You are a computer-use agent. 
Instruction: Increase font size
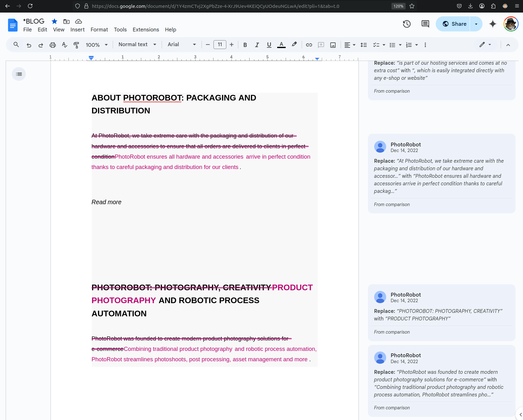(x=232, y=45)
